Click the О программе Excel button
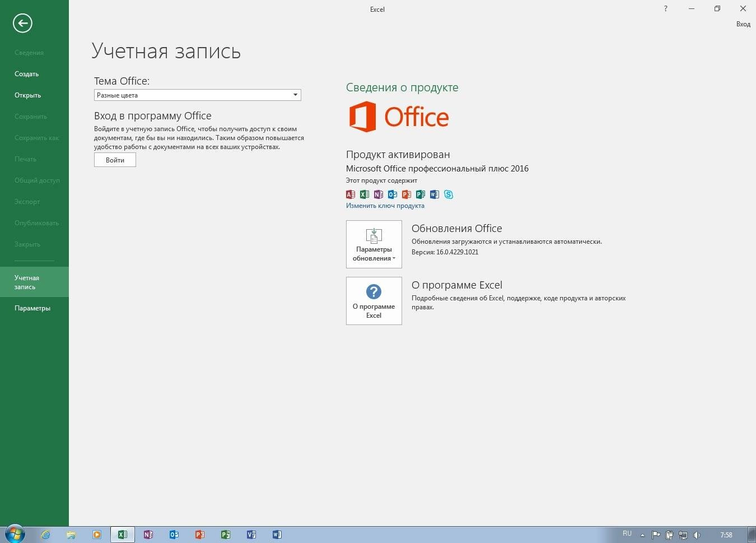Image resolution: width=756 pixels, height=543 pixels. [x=374, y=301]
